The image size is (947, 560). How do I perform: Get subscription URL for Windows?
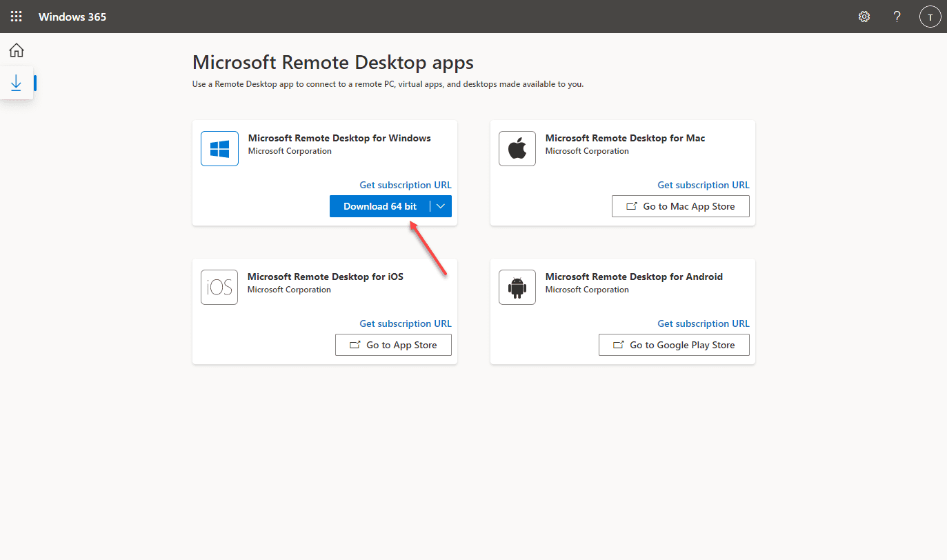pyautogui.click(x=406, y=185)
